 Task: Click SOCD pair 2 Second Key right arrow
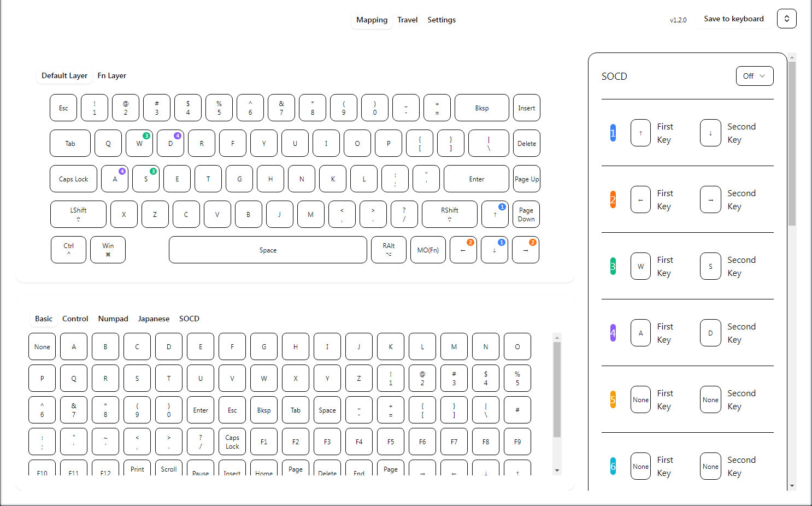coord(710,199)
